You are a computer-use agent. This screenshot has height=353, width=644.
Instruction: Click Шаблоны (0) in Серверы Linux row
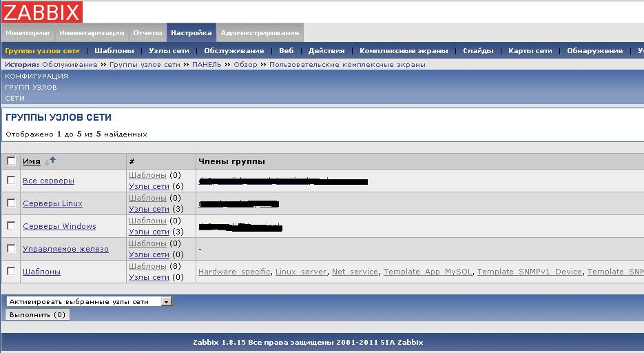tap(147, 198)
